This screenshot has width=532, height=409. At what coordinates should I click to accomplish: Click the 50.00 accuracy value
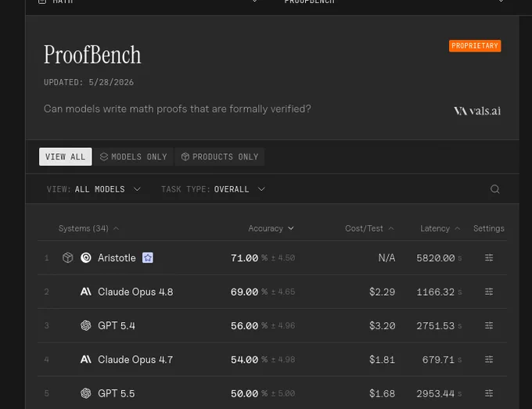click(x=244, y=393)
